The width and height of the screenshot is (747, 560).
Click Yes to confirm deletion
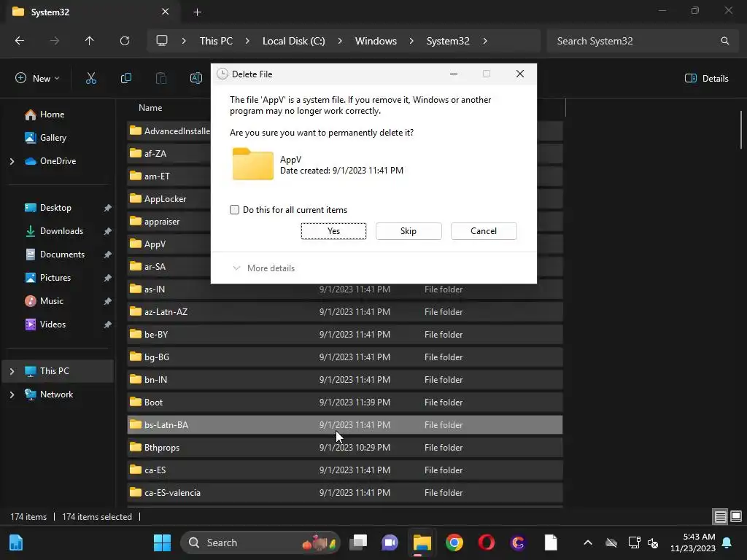click(333, 231)
